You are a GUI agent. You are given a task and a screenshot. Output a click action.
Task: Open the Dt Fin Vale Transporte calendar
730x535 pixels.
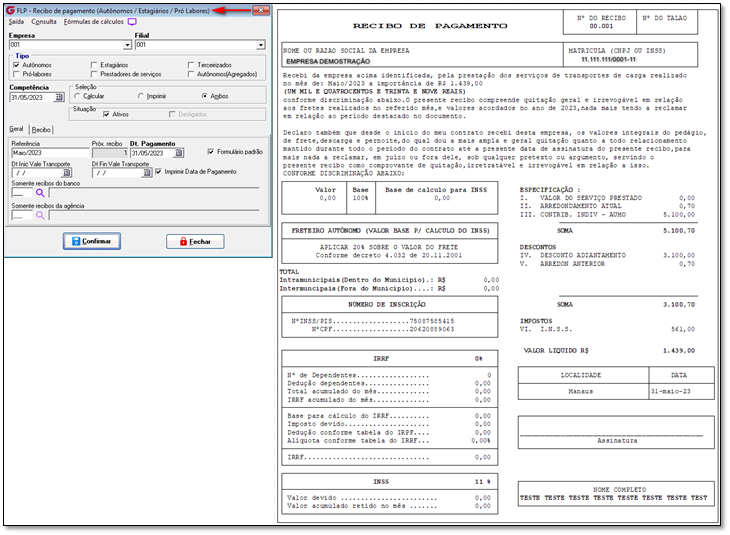point(147,173)
